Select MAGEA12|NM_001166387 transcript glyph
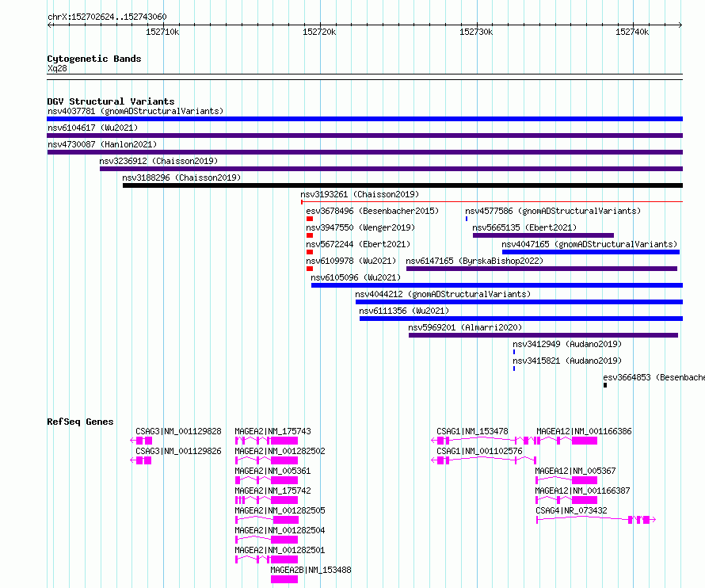705x588 pixels. click(x=566, y=500)
